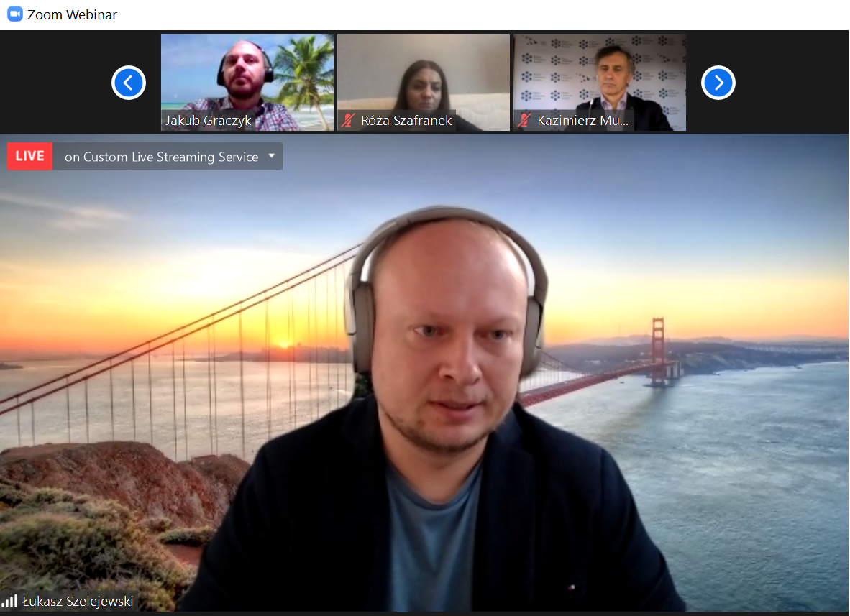Show next participants with right arrow
The width and height of the screenshot is (850, 616).
(x=718, y=83)
